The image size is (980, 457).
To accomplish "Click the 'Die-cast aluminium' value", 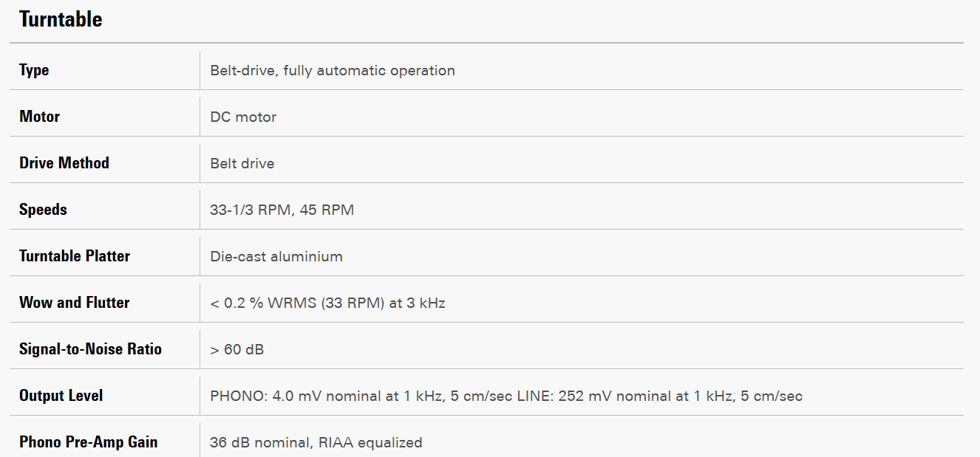I will pyautogui.click(x=276, y=257).
